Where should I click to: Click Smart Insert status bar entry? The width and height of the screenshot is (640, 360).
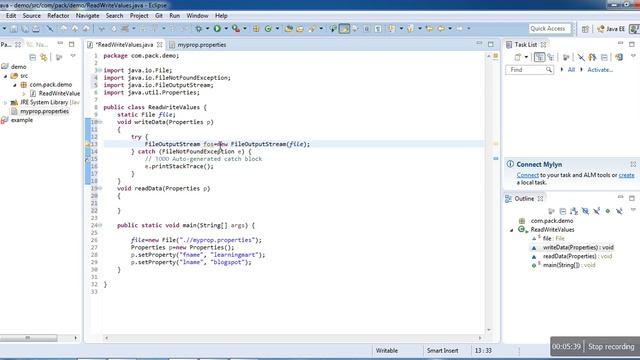pyautogui.click(x=442, y=351)
